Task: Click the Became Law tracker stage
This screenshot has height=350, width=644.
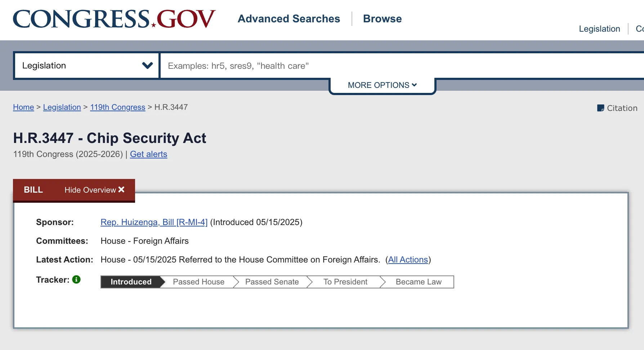Action: [x=418, y=282]
